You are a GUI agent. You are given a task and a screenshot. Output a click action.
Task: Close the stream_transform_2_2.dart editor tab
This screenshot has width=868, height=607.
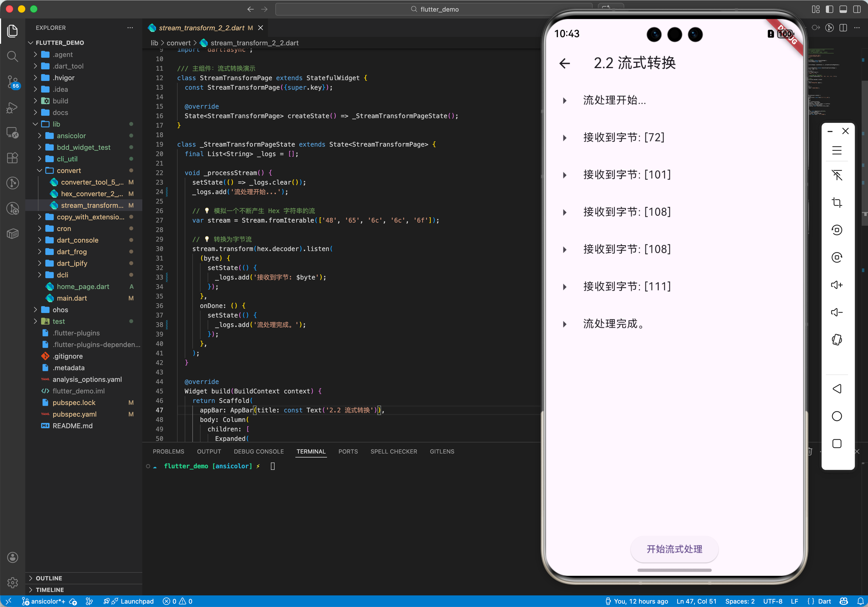pos(260,28)
